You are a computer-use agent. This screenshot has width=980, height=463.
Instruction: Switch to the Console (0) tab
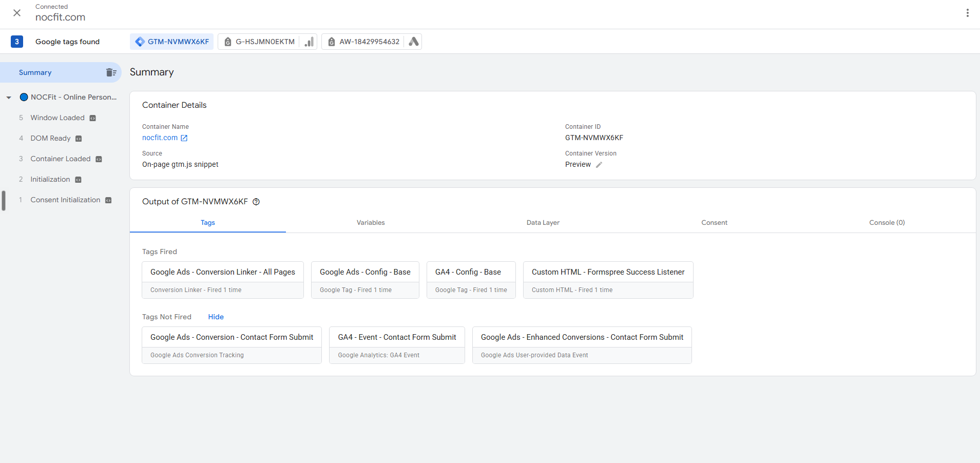(887, 222)
